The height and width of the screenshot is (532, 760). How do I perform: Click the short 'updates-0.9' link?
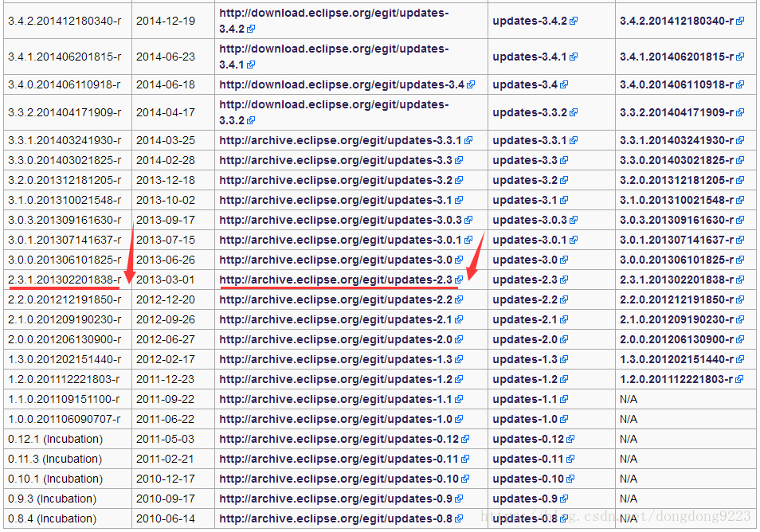pyautogui.click(x=530, y=498)
